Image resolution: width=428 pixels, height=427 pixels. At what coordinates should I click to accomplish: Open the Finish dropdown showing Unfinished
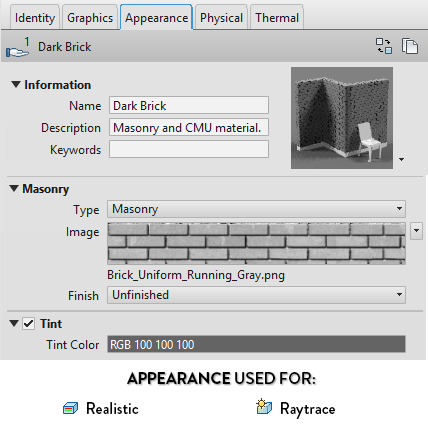[256, 295]
